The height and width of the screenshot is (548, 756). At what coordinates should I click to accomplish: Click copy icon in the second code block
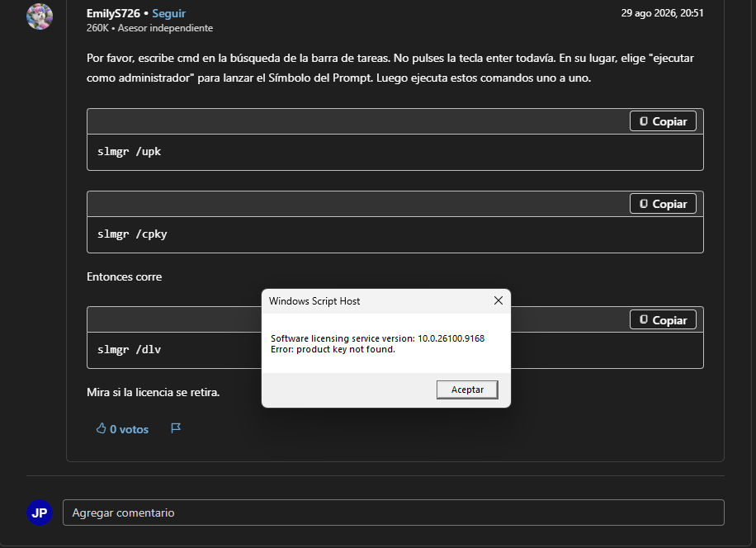point(643,204)
